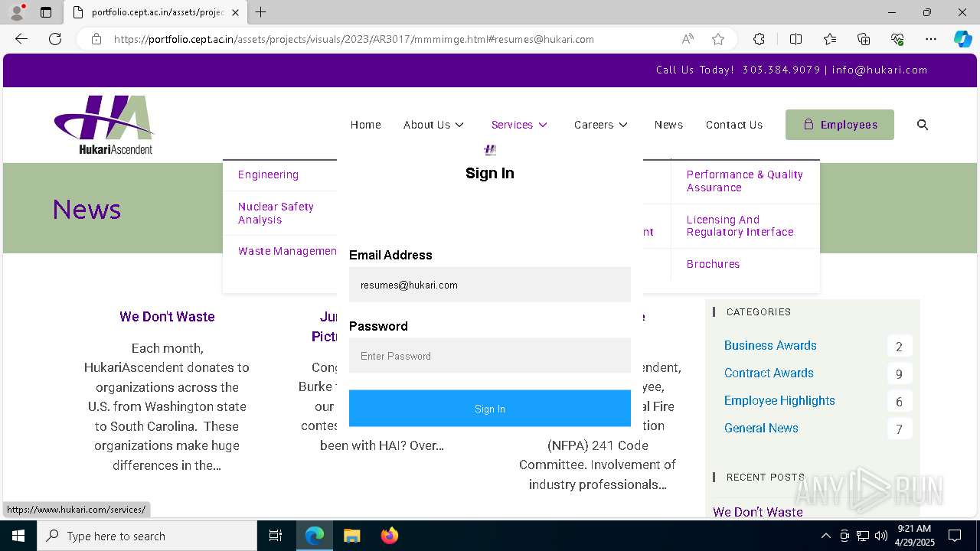Image resolution: width=980 pixels, height=551 pixels.
Task: Open We Don't Waste article title
Action: point(167,317)
